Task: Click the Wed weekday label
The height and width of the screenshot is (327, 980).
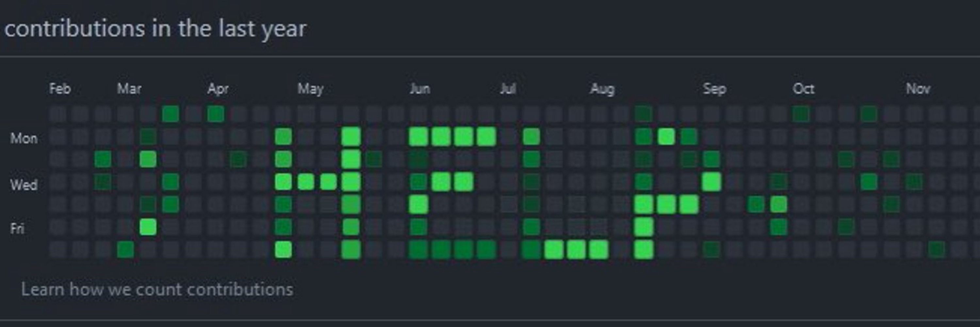Action: tap(24, 185)
